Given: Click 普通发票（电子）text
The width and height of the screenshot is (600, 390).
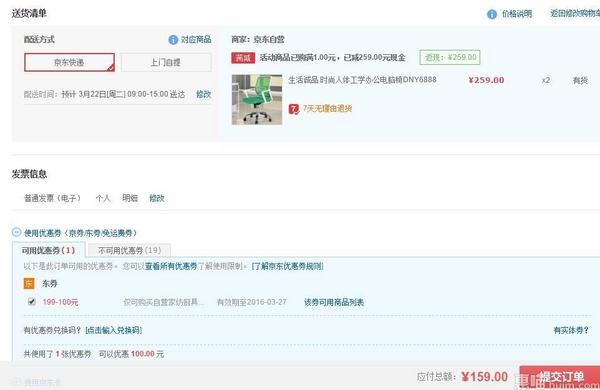Looking at the screenshot, I should click(x=52, y=198).
